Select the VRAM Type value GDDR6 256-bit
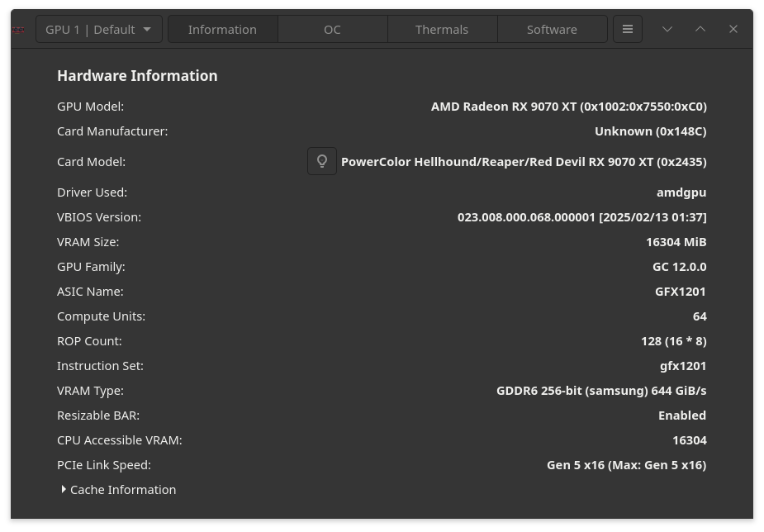 click(601, 391)
